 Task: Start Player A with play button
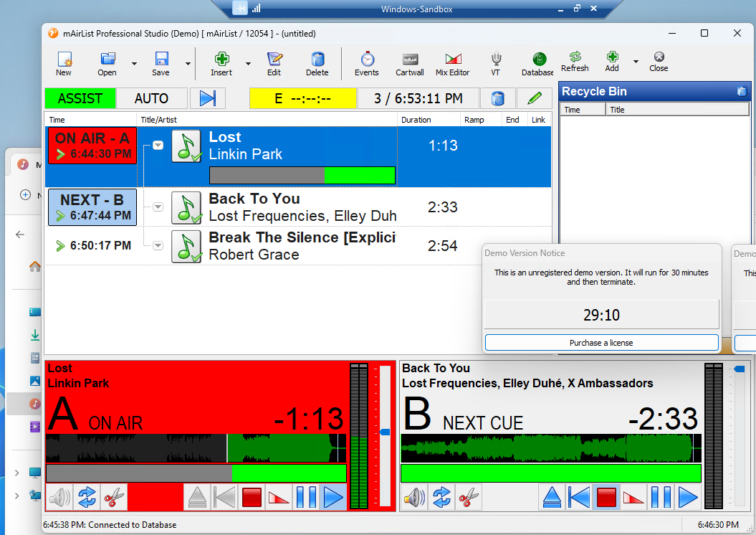[333, 497]
